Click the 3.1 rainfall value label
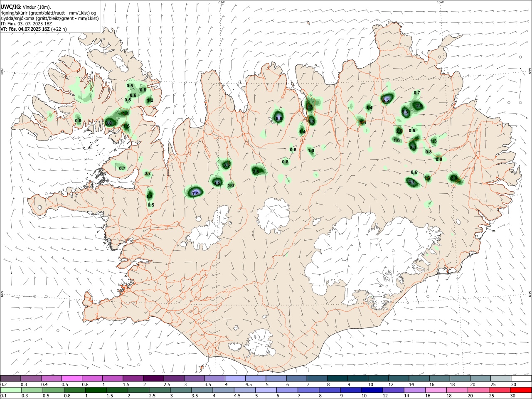The width and height of the screenshot is (532, 399). pyautogui.click(x=413, y=147)
